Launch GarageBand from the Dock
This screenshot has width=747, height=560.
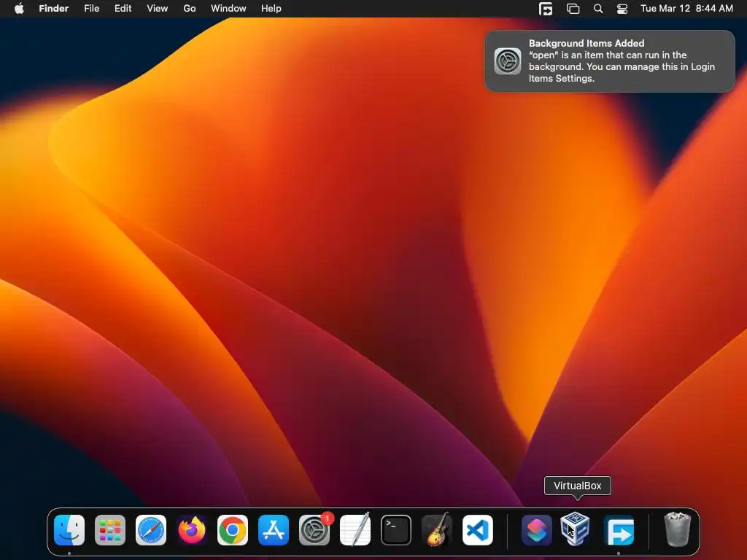point(437,529)
